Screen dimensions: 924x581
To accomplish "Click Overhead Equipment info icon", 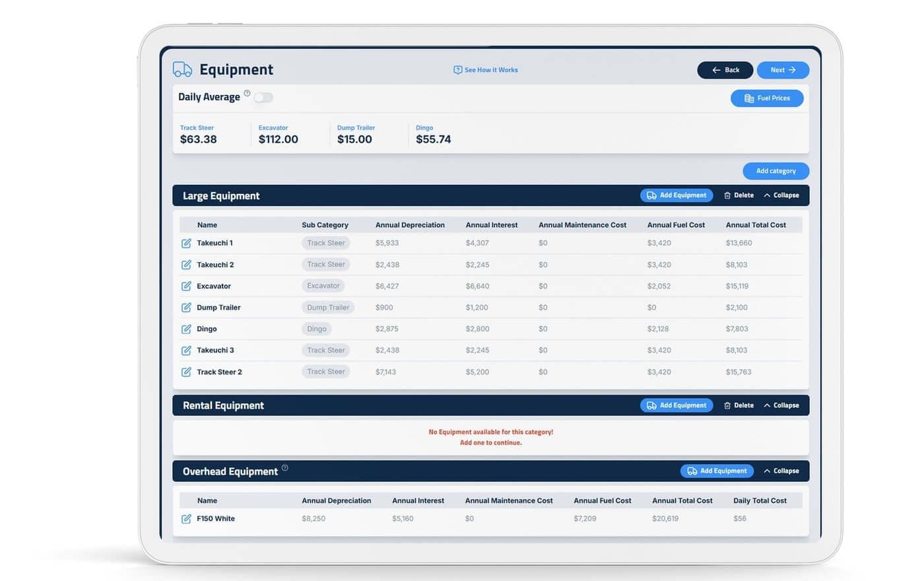I will click(x=285, y=468).
